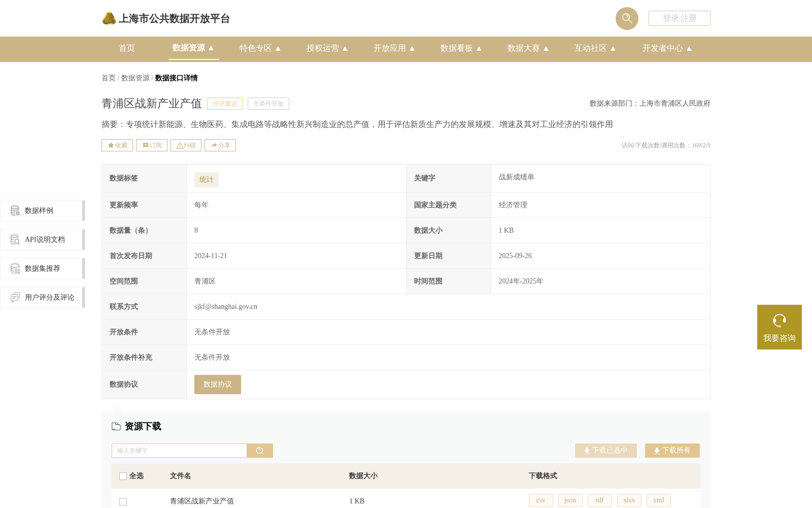Click the update date 2025-09-26
This screenshot has height=508, width=812.
point(515,256)
